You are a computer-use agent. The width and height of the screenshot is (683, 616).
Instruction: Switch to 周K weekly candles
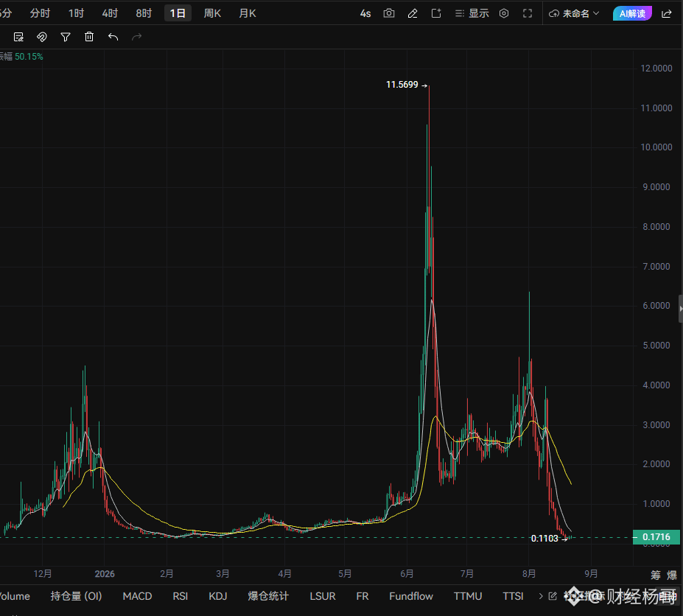(212, 13)
